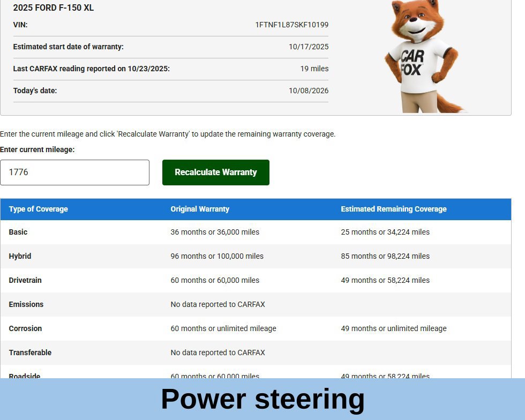Select the Corrosion coverage row label
This screenshot has width=525, height=420.
tap(26, 328)
